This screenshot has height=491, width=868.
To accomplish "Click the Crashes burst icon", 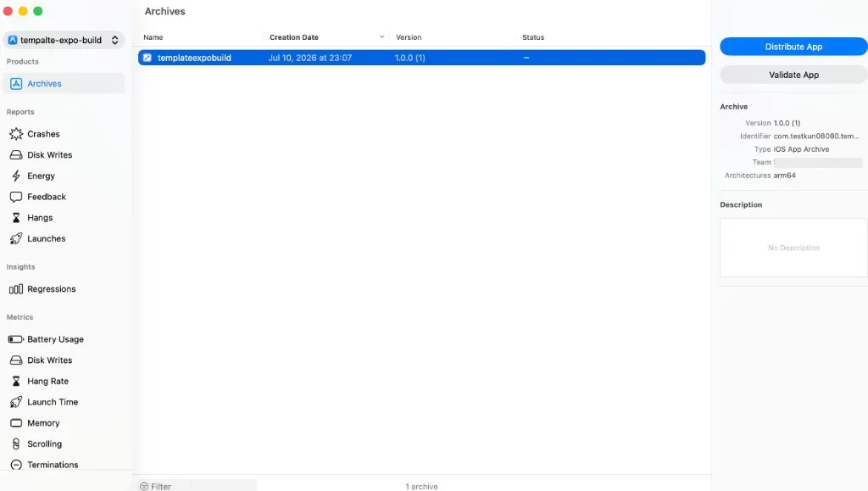I will coord(16,134).
